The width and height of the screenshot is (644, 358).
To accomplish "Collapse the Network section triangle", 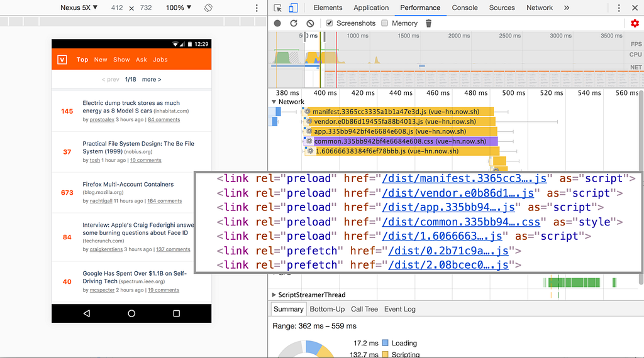I will click(274, 102).
